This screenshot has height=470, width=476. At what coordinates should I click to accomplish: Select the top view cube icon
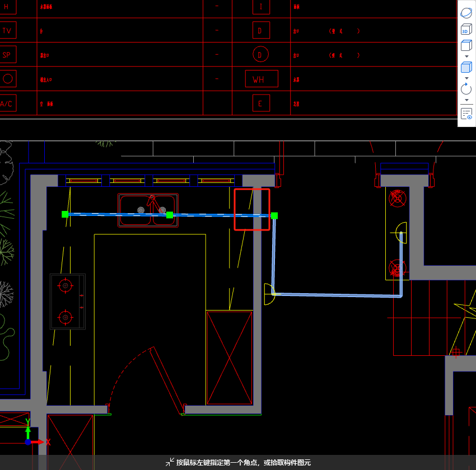point(466,45)
